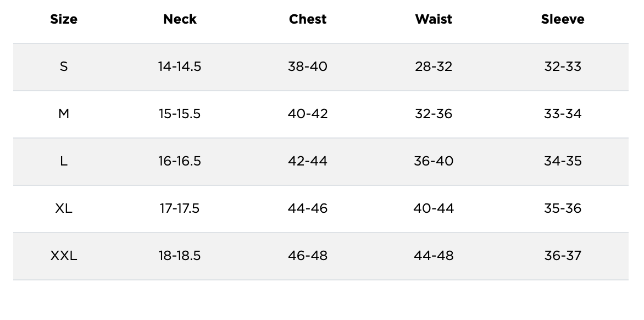Click the Neck column header

180,19
